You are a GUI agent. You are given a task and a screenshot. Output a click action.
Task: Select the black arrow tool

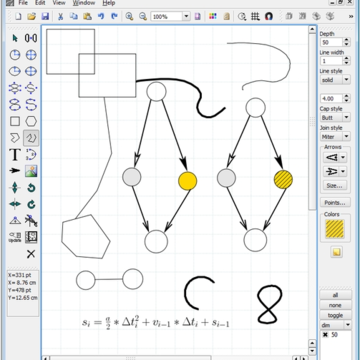tap(15, 171)
